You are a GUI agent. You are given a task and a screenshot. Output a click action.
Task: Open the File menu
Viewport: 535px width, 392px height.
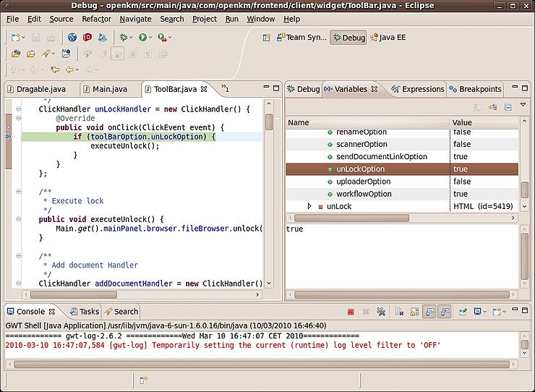point(12,19)
